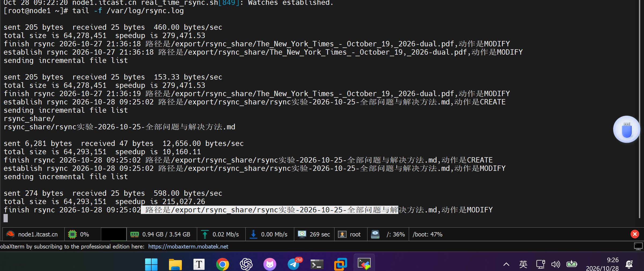Open Telegram from the taskbar
Image resolution: width=644 pixels, height=271 pixels.
[x=294, y=264]
